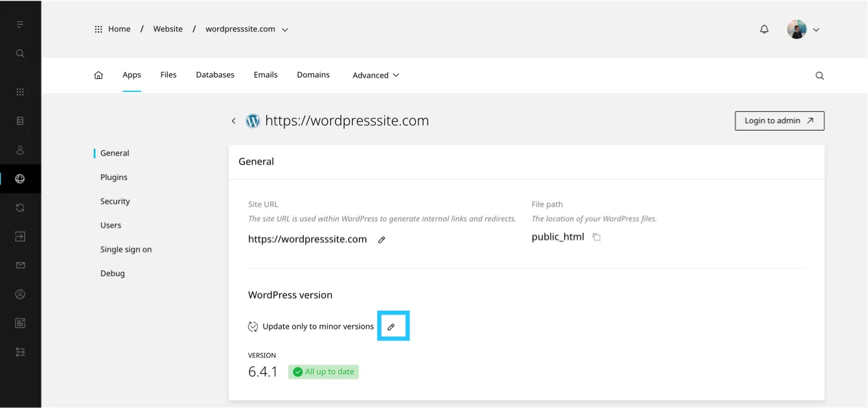868x409 pixels.
Task: Open the Databases tab
Action: click(x=215, y=75)
